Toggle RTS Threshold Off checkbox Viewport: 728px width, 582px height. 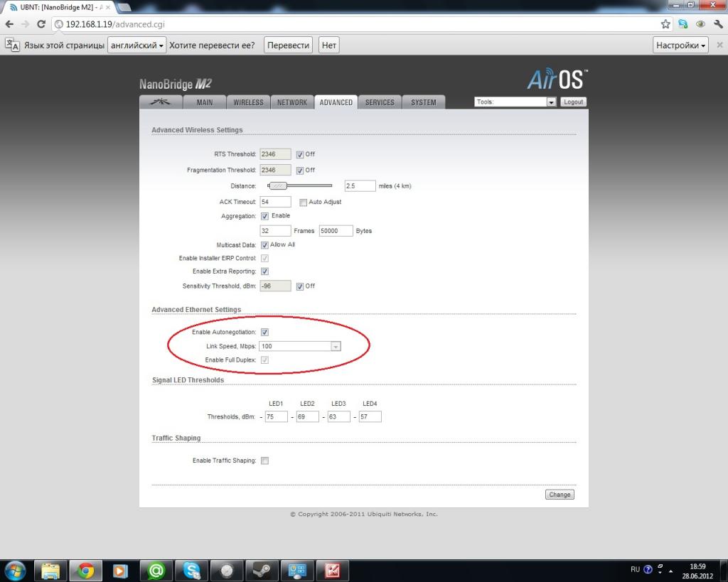pos(300,154)
